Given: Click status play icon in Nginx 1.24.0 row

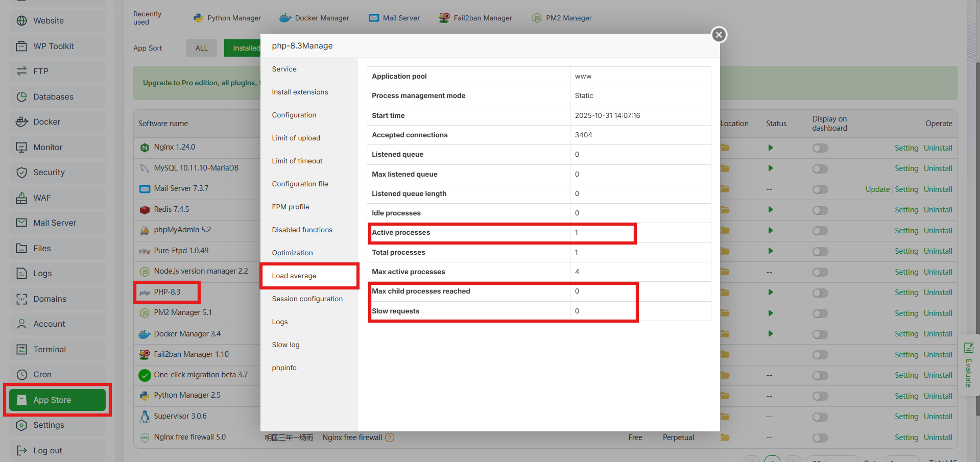Looking at the screenshot, I should (x=771, y=148).
